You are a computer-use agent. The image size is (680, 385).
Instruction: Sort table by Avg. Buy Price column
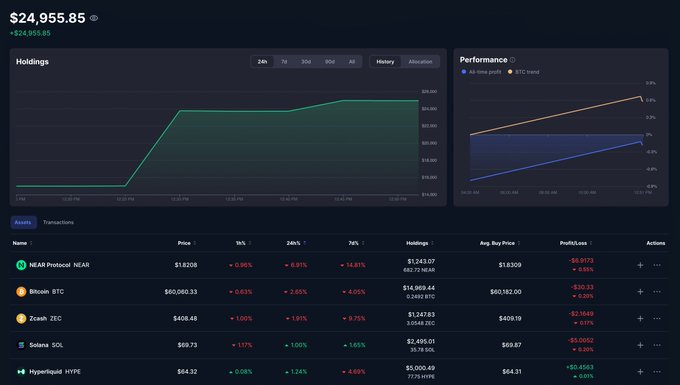click(500, 243)
